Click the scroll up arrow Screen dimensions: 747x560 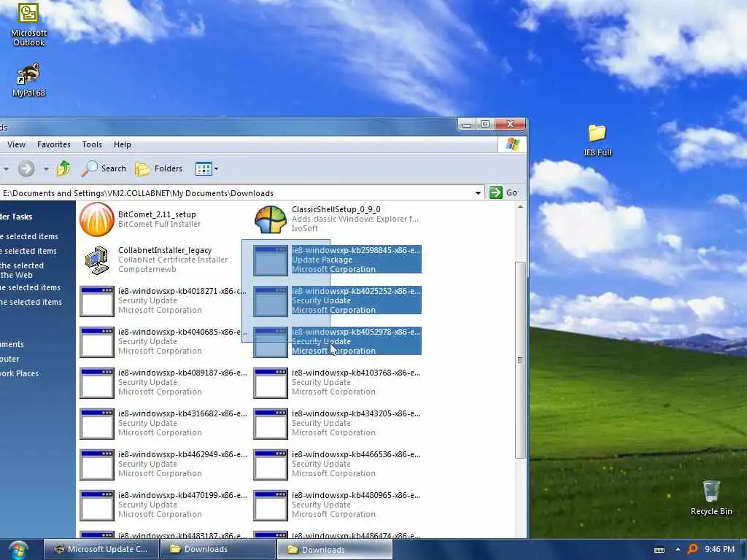click(x=520, y=207)
